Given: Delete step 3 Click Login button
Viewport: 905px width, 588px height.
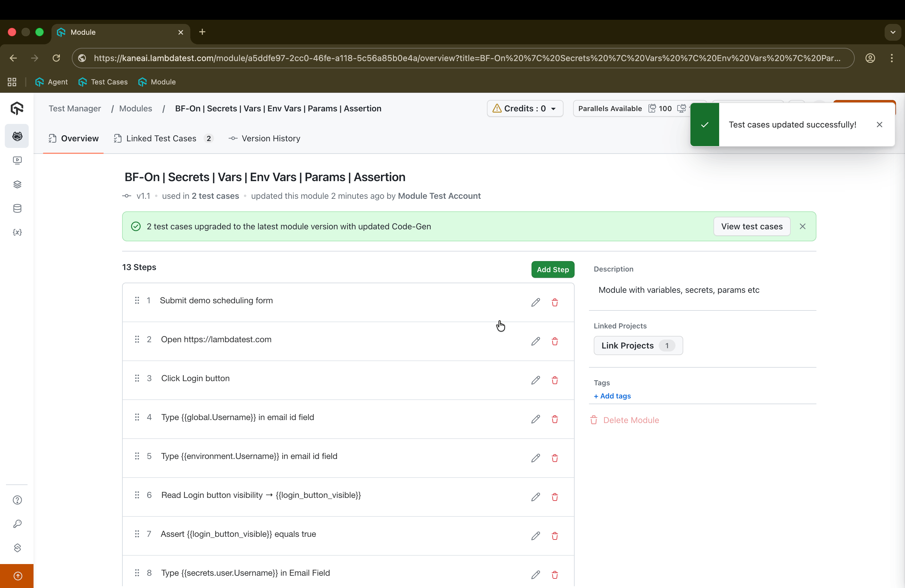Looking at the screenshot, I should [x=555, y=380].
